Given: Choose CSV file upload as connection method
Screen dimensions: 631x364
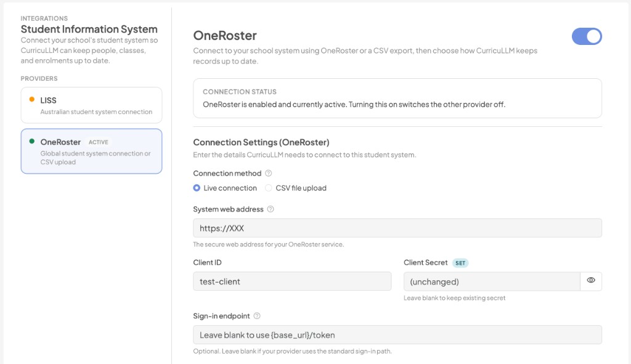Looking at the screenshot, I should pos(269,188).
